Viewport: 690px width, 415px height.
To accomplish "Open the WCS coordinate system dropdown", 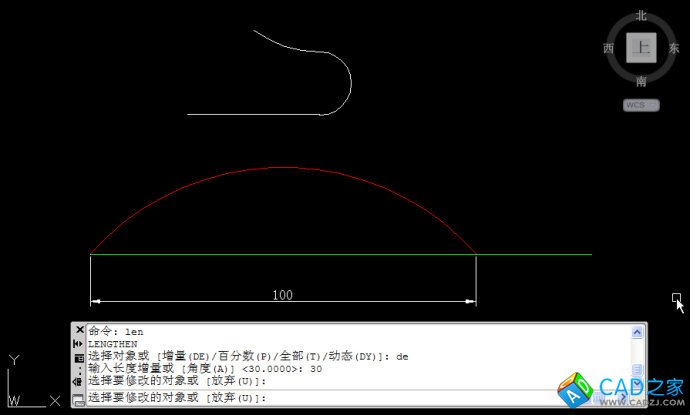I will [641, 104].
